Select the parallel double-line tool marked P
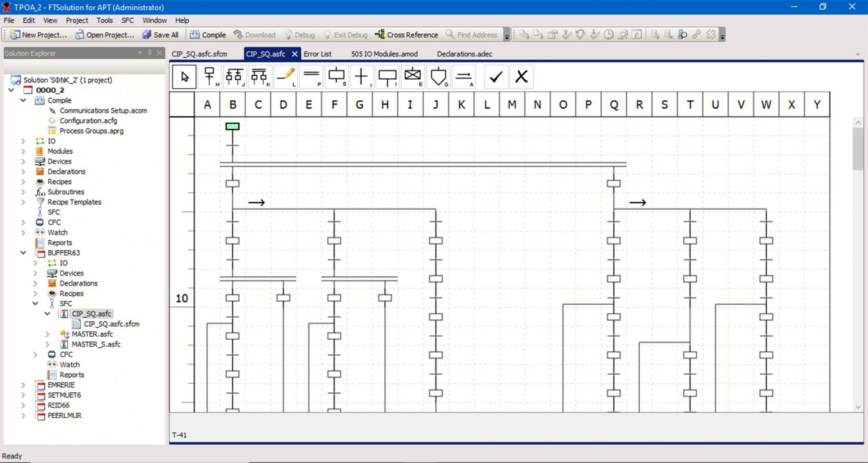868x463 pixels. tap(311, 76)
